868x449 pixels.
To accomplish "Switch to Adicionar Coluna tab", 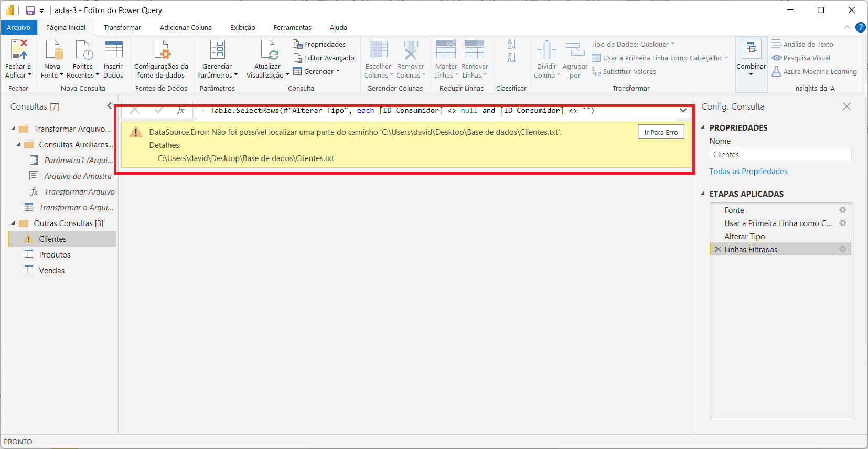I will click(186, 27).
